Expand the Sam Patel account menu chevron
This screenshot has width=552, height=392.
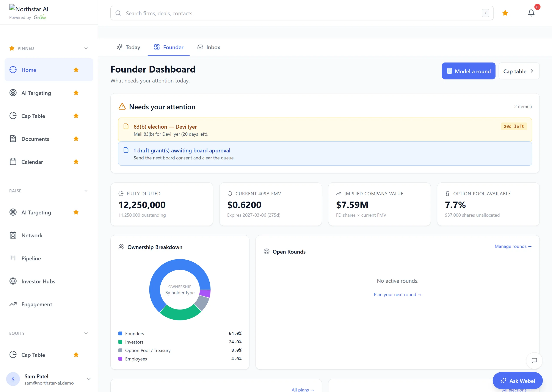point(89,379)
